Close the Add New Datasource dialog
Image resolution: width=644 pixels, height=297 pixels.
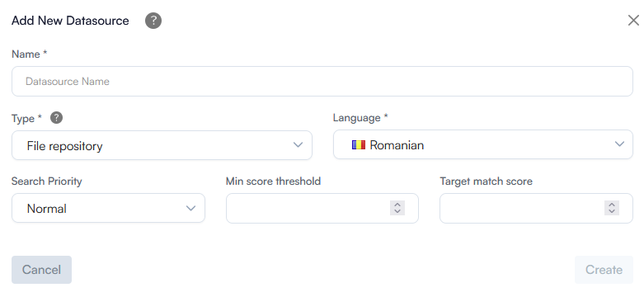point(633,20)
